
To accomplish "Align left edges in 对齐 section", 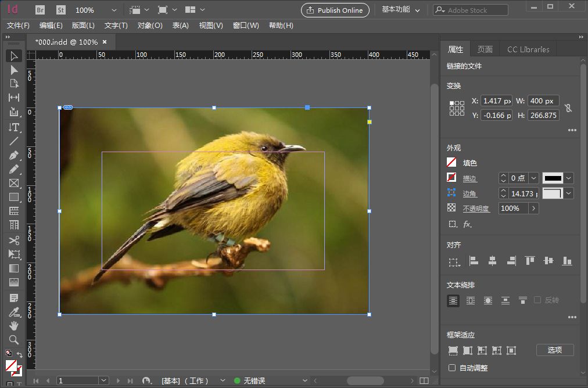I will (474, 261).
